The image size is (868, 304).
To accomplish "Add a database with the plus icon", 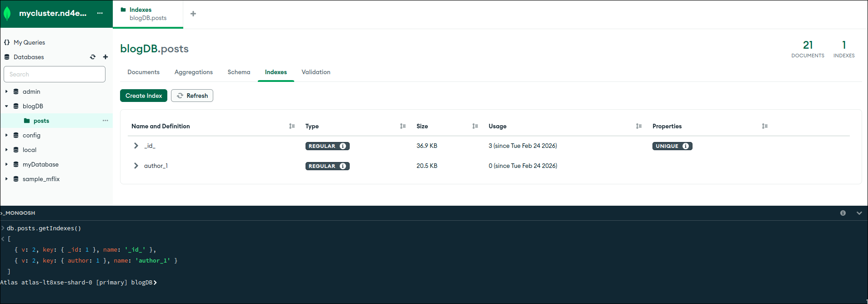I will coord(105,57).
